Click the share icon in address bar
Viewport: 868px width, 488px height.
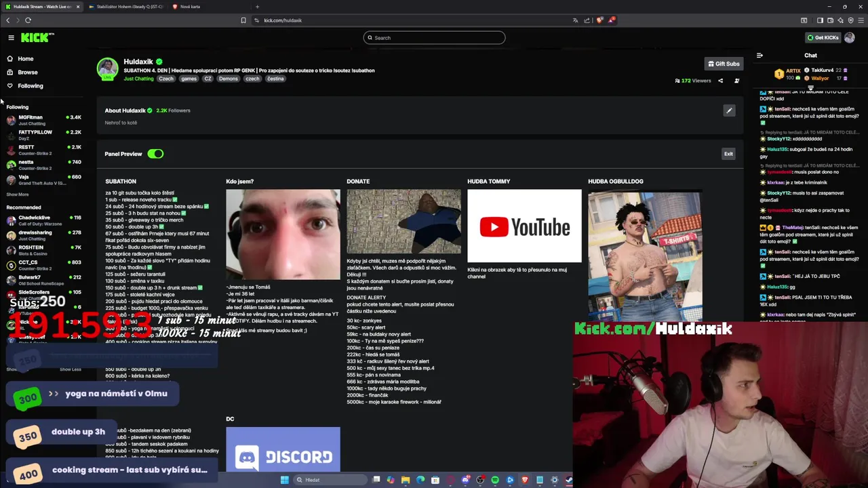[587, 20]
